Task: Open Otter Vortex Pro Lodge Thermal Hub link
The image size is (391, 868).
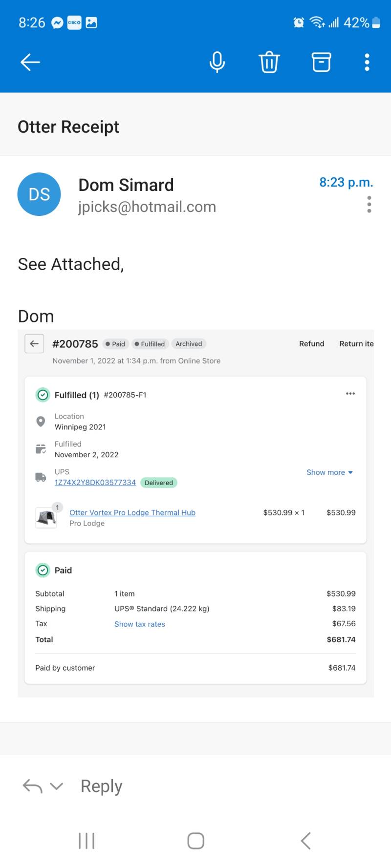Action: point(132,512)
